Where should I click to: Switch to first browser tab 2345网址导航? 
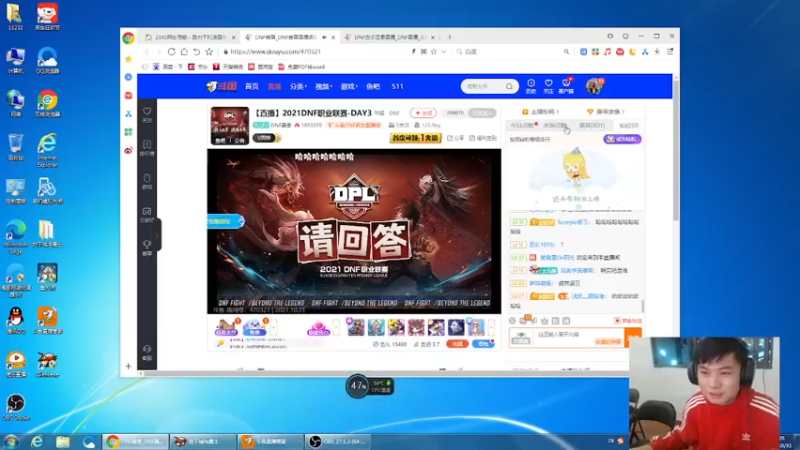coord(190,37)
